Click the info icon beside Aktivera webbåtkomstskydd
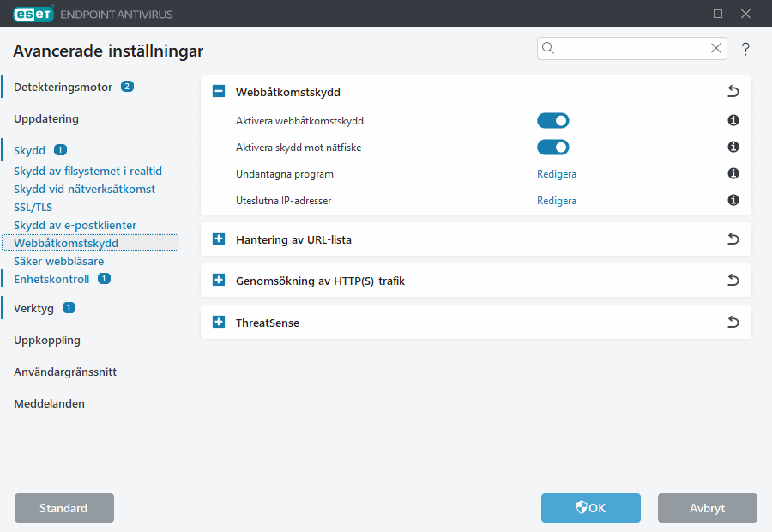This screenshot has width=772, height=532. (x=733, y=120)
